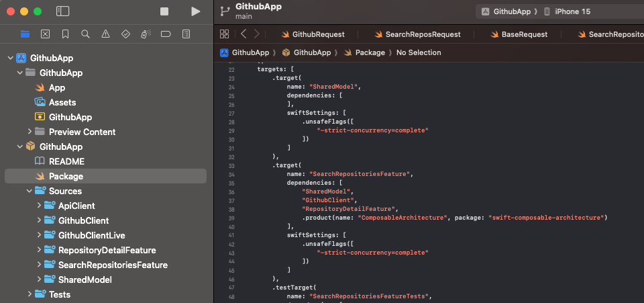This screenshot has width=644, height=303.
Task: Expand the SearchRepositoriesFeature folder
Action: (x=39, y=265)
